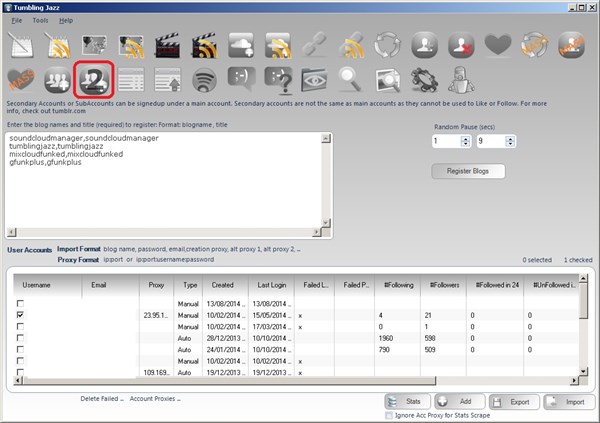Select the robot figure icon
Viewport: 600px width, 423px height.
[461, 80]
